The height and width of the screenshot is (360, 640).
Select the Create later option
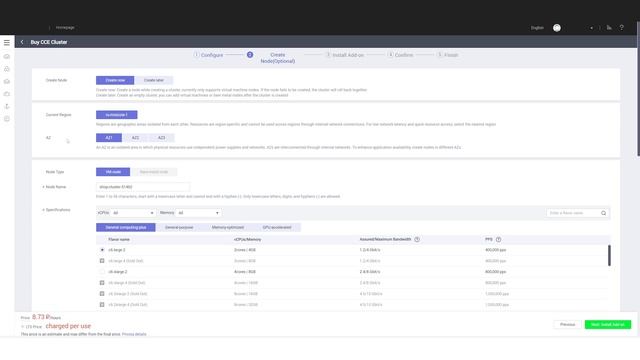(153, 80)
